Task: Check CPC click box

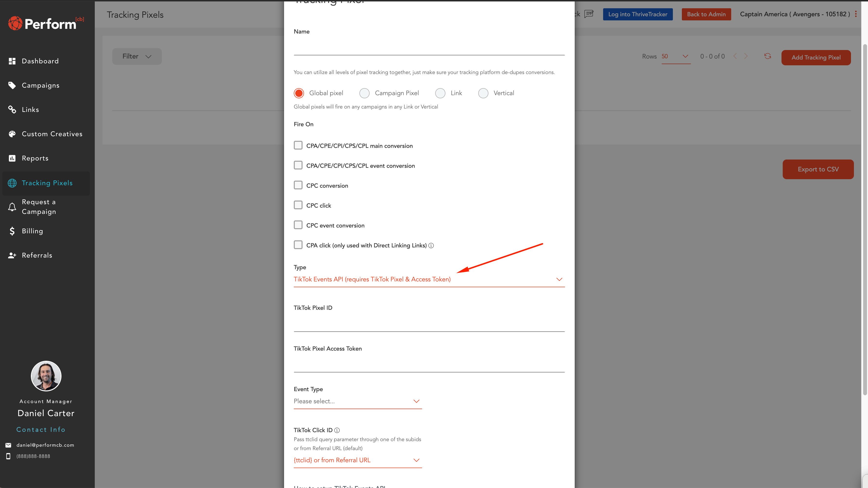Action: tap(298, 205)
